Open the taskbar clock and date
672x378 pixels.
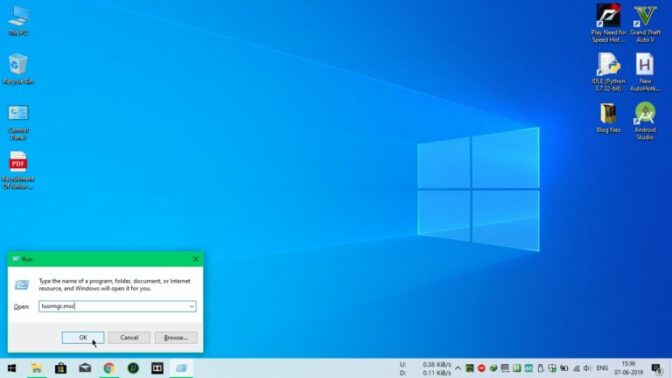(x=628, y=368)
